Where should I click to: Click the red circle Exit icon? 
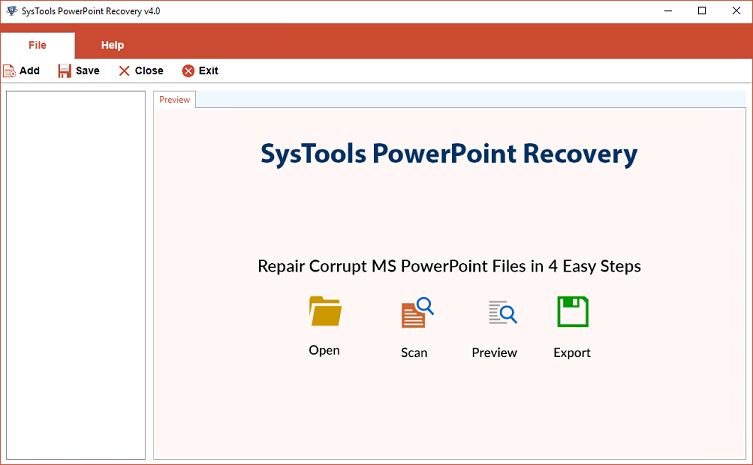pyautogui.click(x=188, y=71)
